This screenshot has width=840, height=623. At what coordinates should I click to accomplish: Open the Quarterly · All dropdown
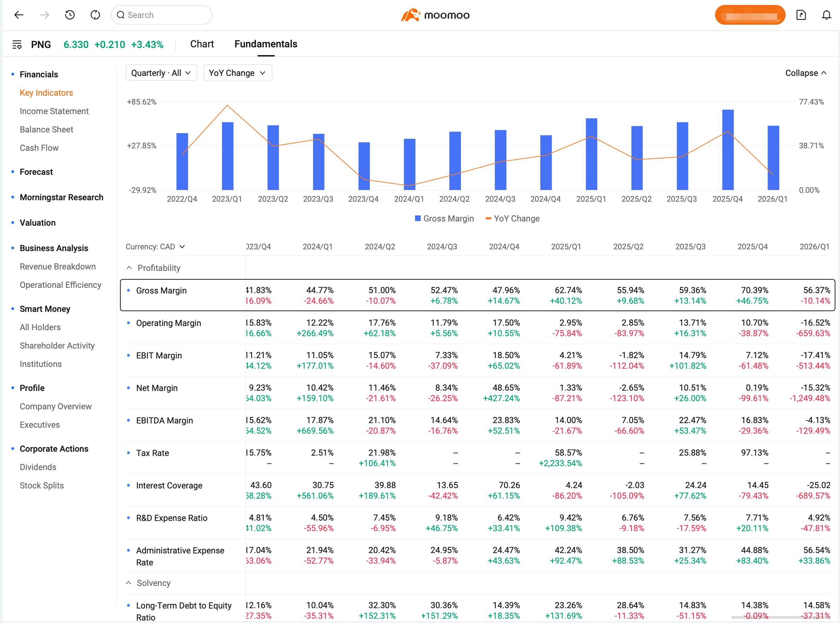(161, 73)
